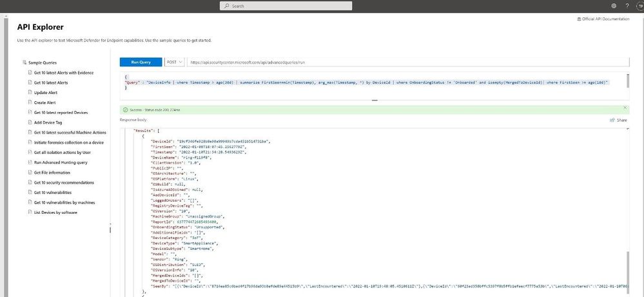Open Get 10 latest reported Devices
Screen dimensions: 644x297
(61, 112)
